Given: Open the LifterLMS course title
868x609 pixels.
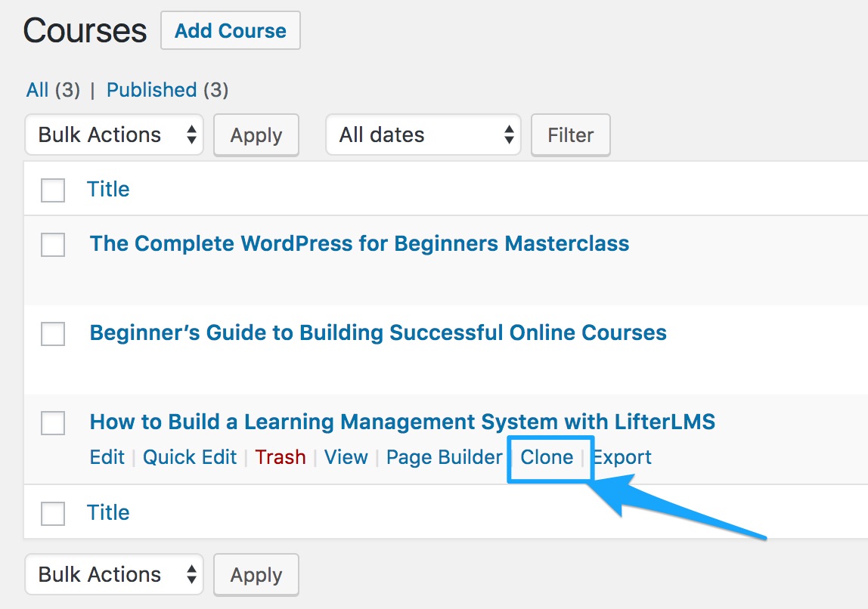Looking at the screenshot, I should click(x=402, y=422).
